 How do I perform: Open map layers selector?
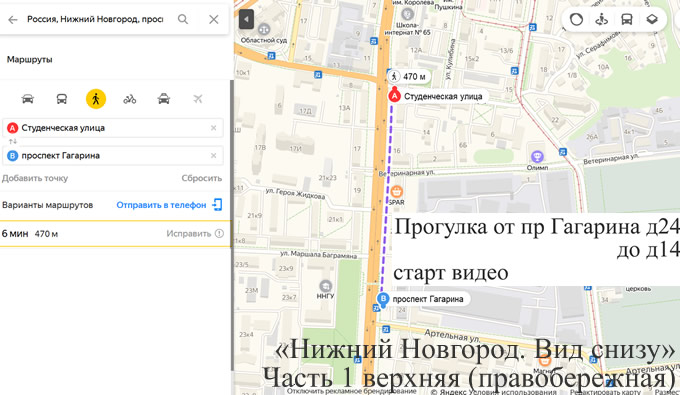(652, 19)
